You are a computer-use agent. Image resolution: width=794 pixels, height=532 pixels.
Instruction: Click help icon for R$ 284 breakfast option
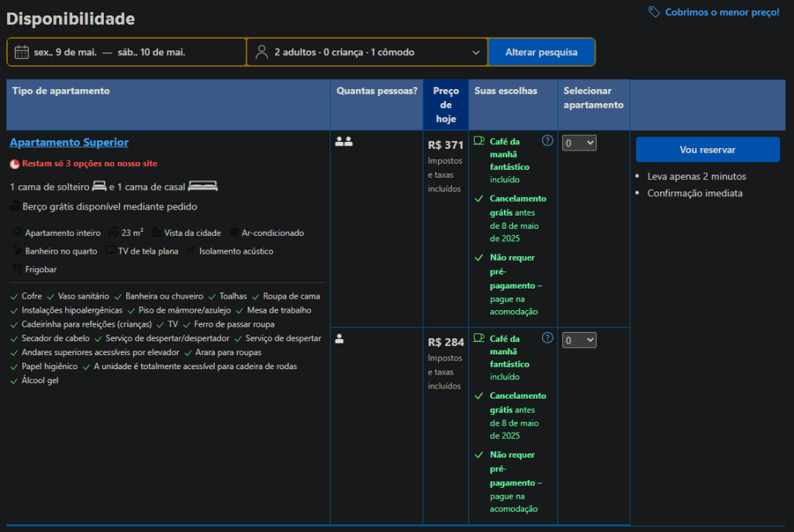click(x=547, y=338)
